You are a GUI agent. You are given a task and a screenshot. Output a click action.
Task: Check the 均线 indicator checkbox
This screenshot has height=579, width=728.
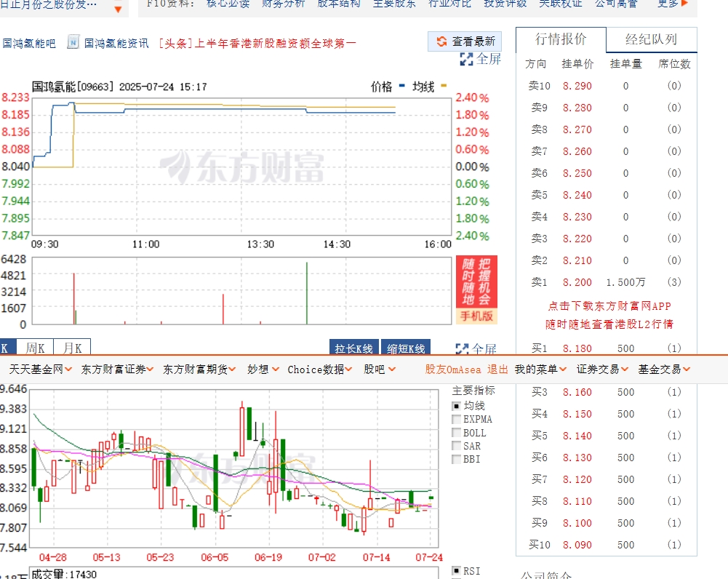[457, 406]
